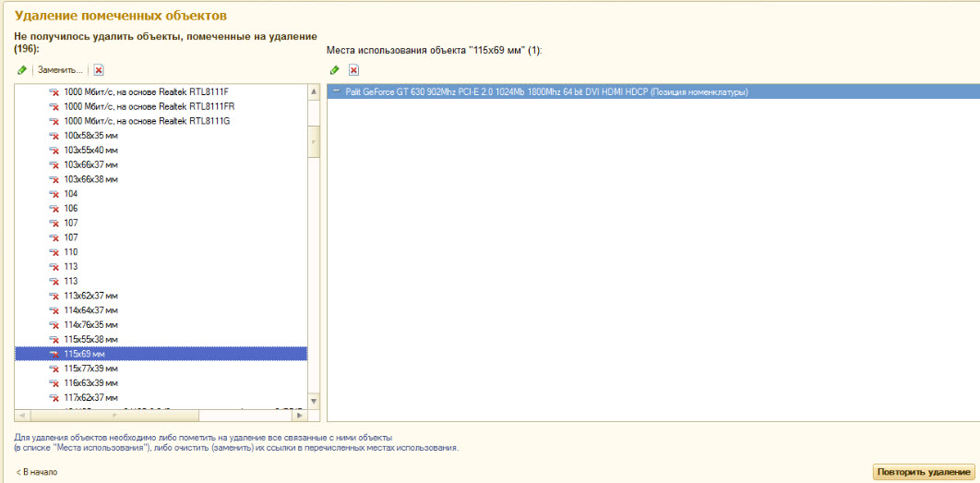Screen dimensions: 980x483
Task: Open the Заменить... replace dialog
Action: (x=60, y=70)
